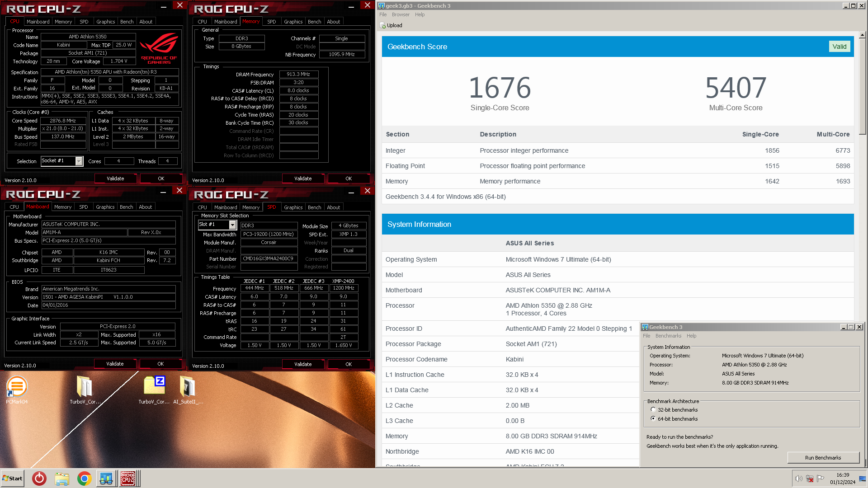Click Geekbench 3.4.4 for Windows x86 text
The width and height of the screenshot is (868, 488).
[x=445, y=197]
